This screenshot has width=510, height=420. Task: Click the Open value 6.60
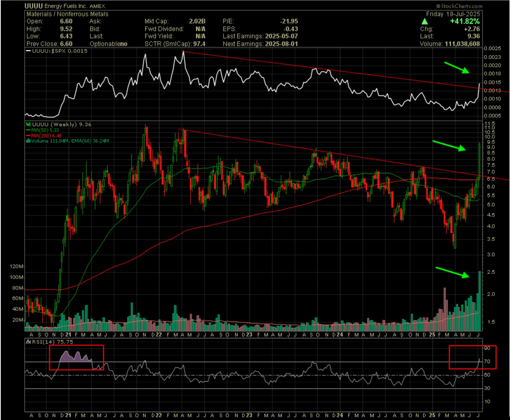coord(66,21)
